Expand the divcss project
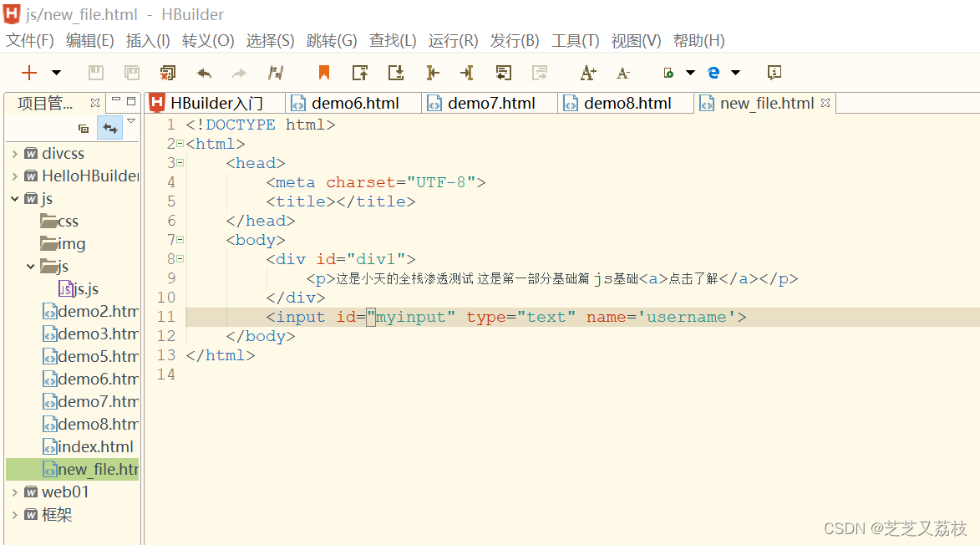 click(x=14, y=154)
